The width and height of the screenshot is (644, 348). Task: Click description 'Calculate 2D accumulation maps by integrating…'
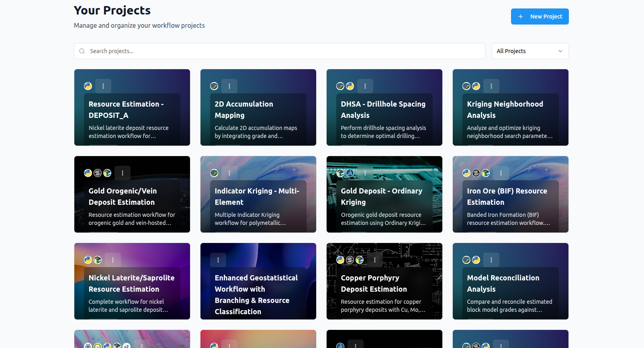(256, 132)
